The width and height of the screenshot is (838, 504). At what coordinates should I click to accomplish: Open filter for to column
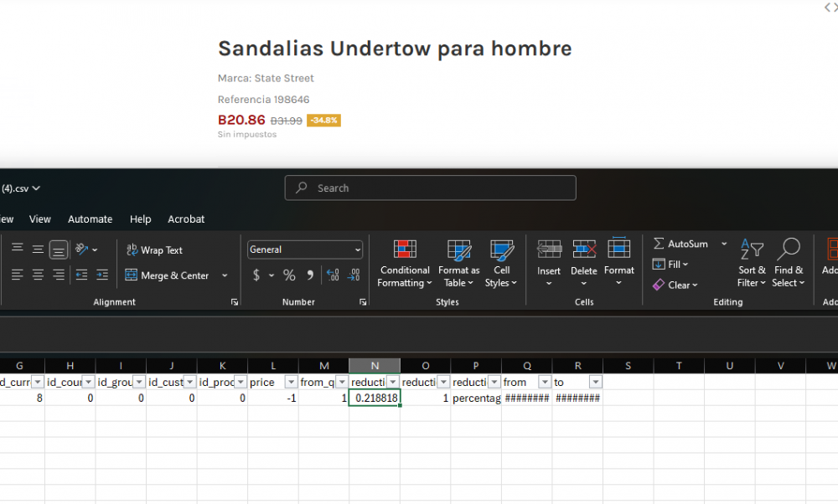coord(595,383)
